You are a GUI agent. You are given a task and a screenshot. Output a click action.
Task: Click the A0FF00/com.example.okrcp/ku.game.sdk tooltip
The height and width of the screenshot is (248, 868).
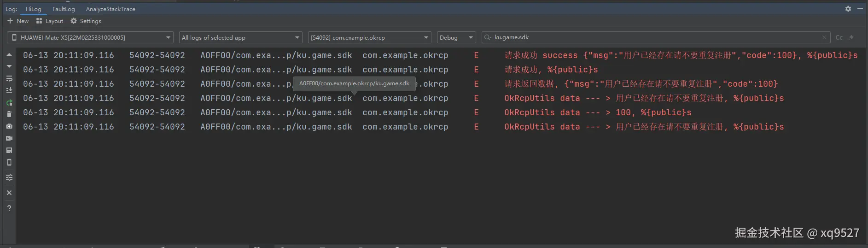coord(354,83)
